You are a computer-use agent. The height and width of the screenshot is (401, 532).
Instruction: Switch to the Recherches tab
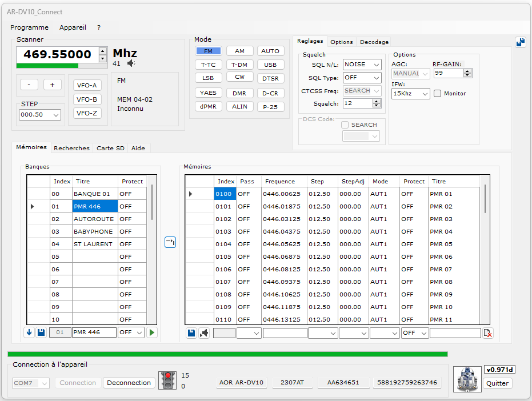pos(71,149)
